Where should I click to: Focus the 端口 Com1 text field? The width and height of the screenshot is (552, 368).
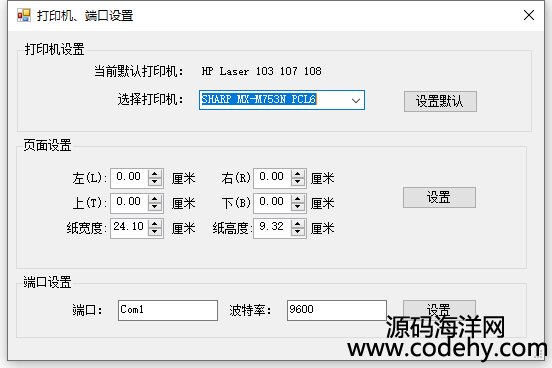[x=168, y=310]
